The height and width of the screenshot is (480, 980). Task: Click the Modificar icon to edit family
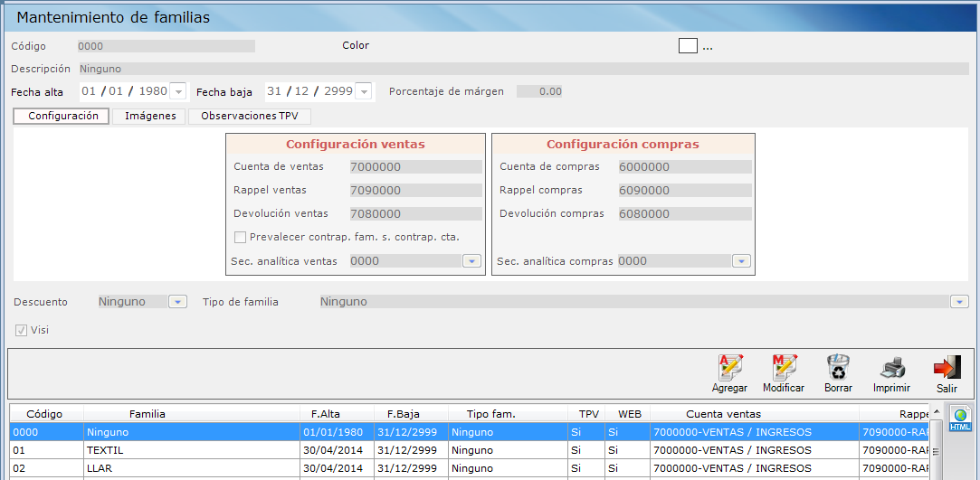coord(783,369)
